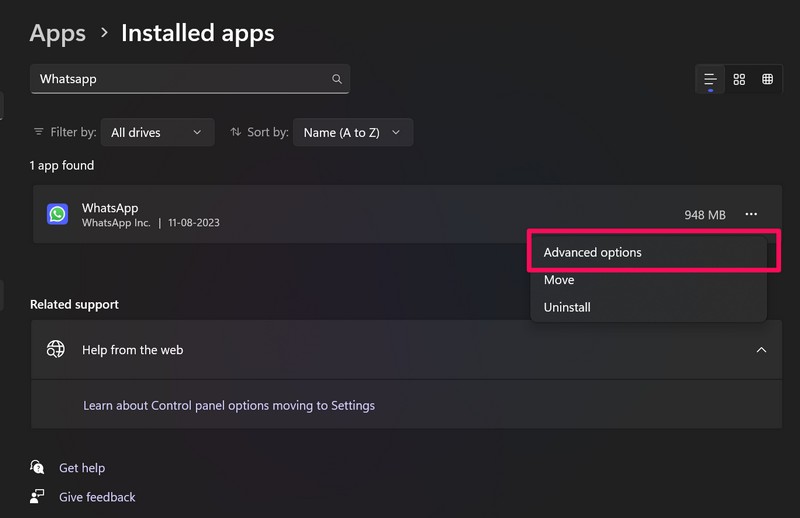The height and width of the screenshot is (518, 800).
Task: Switch to table view layout
Action: pyautogui.click(x=767, y=79)
